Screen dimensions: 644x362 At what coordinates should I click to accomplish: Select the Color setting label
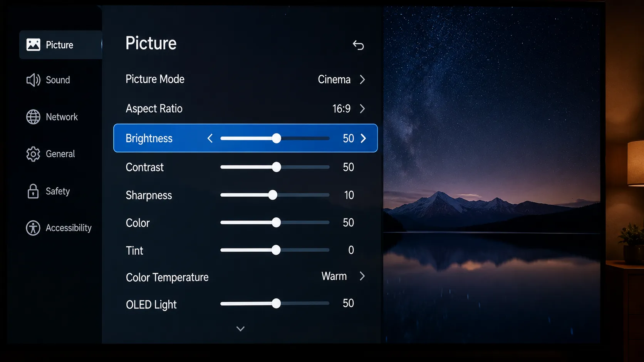click(138, 223)
